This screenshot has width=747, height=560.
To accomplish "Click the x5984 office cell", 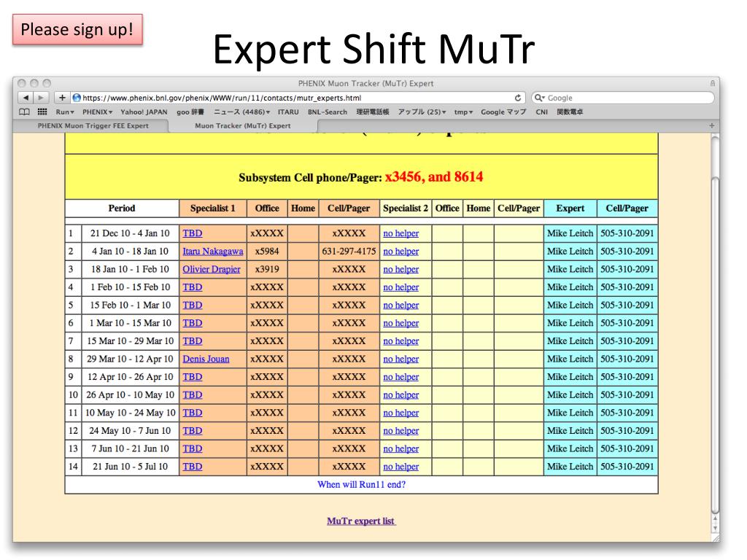I will 267,252.
